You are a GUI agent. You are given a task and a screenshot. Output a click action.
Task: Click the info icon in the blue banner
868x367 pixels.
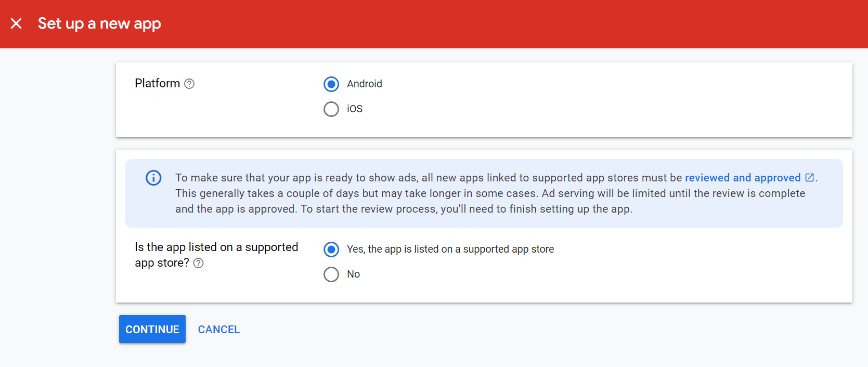[153, 178]
